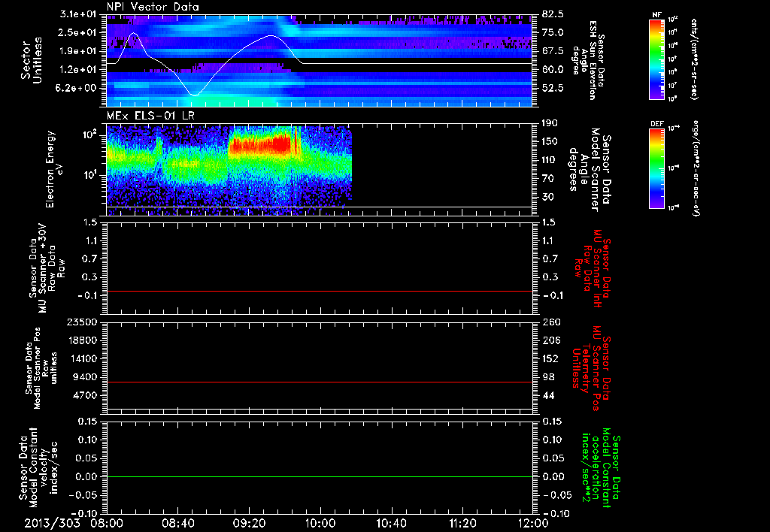
Task: Click the '10:40' time tick label
Action: [x=391, y=523]
